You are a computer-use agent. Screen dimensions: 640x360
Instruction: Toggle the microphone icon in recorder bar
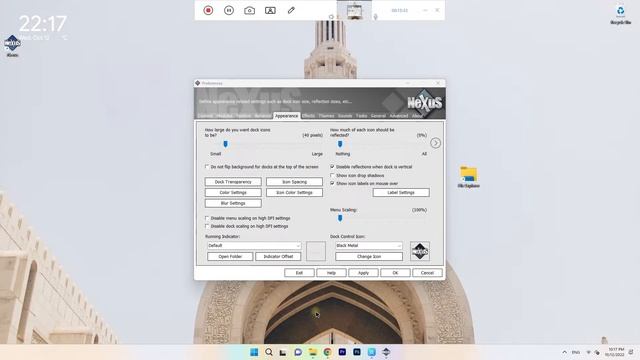coord(376,16)
